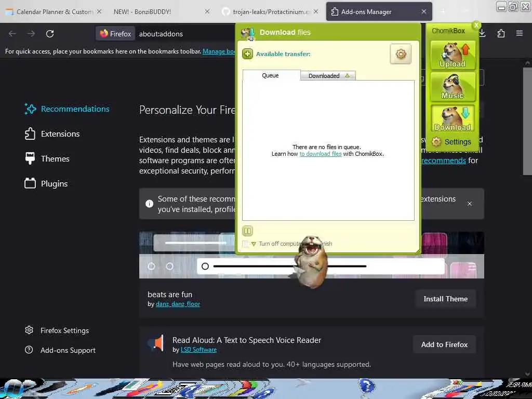
Task: Open Extensions in the add-ons sidebar
Action: pyautogui.click(x=52, y=134)
